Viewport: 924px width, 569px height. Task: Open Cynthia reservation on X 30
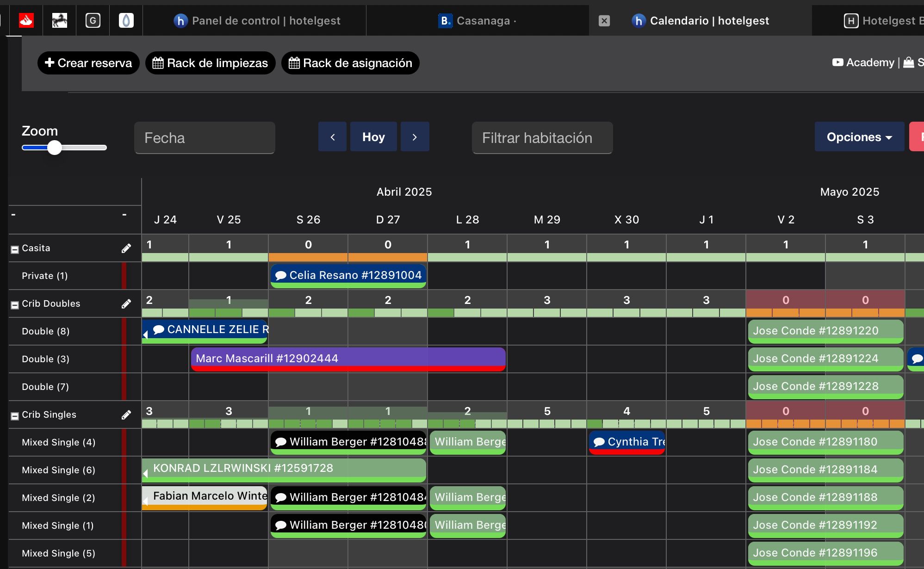(x=627, y=442)
